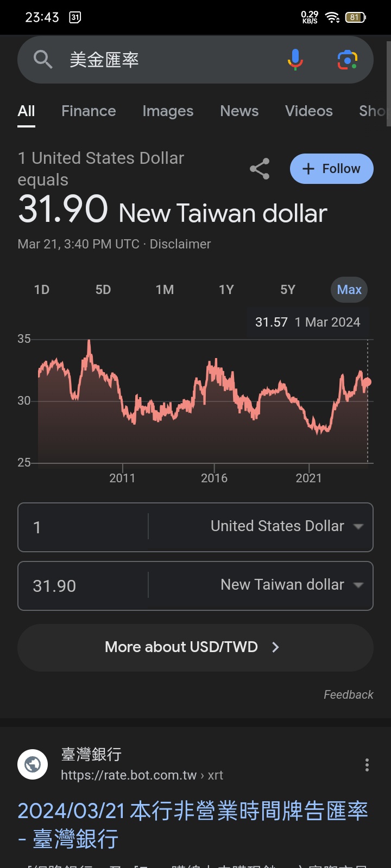Start voice search with microphone icon
The width and height of the screenshot is (391, 868).
pos(295,60)
